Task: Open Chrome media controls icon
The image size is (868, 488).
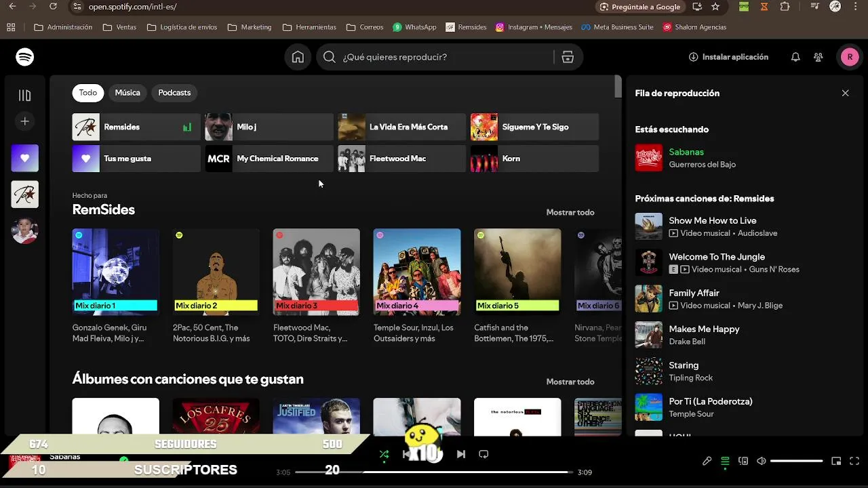Action: click(814, 7)
